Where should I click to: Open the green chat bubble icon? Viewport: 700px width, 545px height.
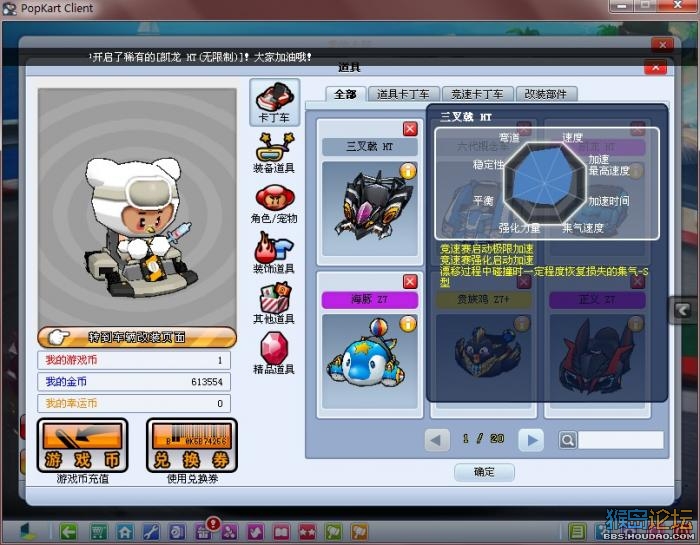333,532
